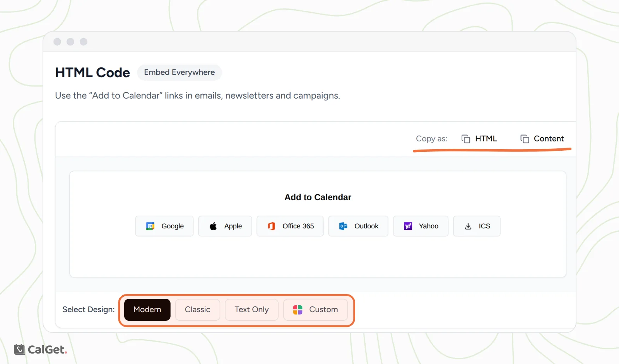Click the ICS download arrow icon
The width and height of the screenshot is (619, 364).
468,226
